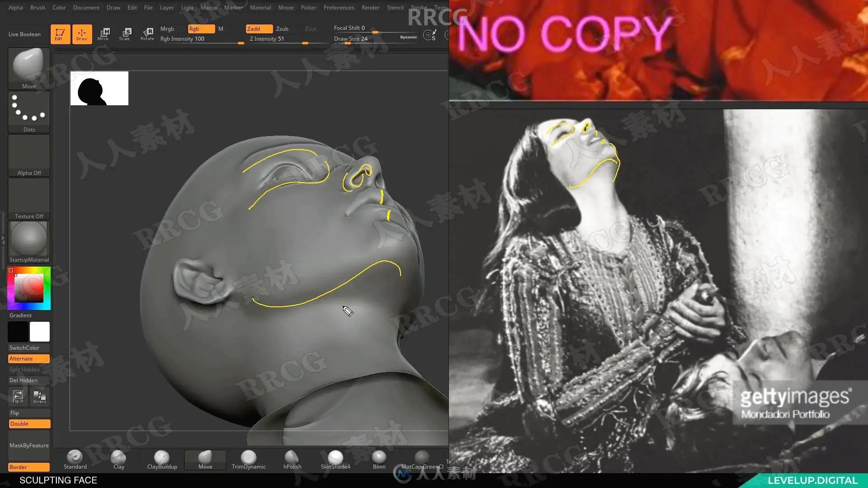Click the SwitchColor button
The width and height of the screenshot is (868, 488).
tap(29, 348)
